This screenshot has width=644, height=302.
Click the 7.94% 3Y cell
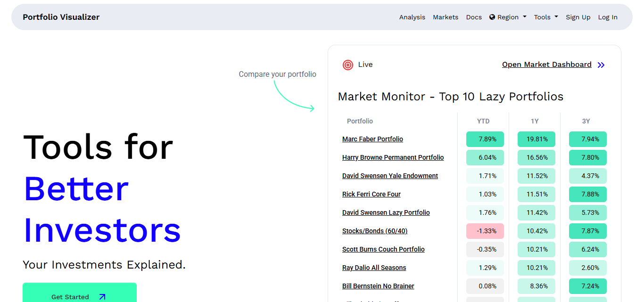coord(588,139)
